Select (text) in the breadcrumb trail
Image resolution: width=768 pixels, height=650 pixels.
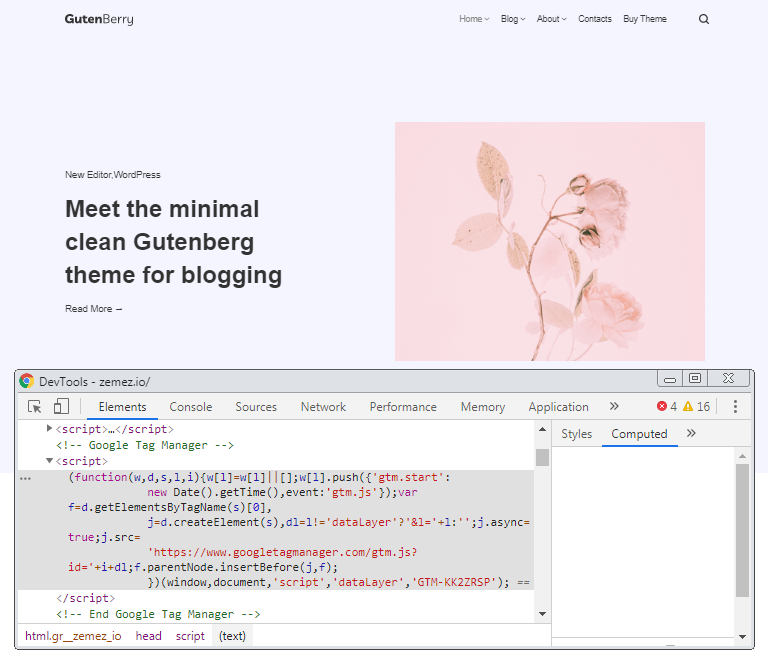tap(232, 636)
